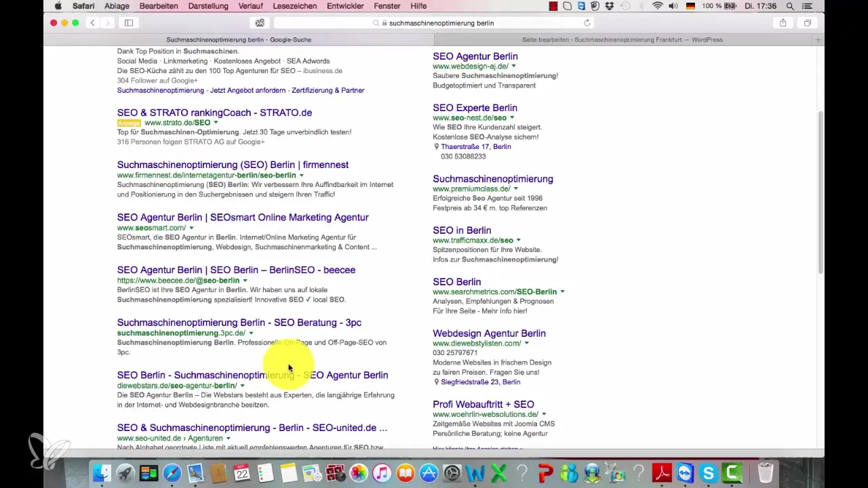868x488 pixels.
Task: Expand dropdown arrow beside www.trafficmaxx.de/seo
Action: tap(519, 241)
